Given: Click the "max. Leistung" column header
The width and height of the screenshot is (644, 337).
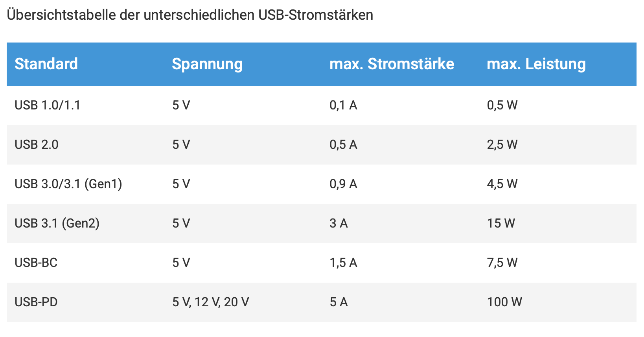Looking at the screenshot, I should (x=536, y=64).
